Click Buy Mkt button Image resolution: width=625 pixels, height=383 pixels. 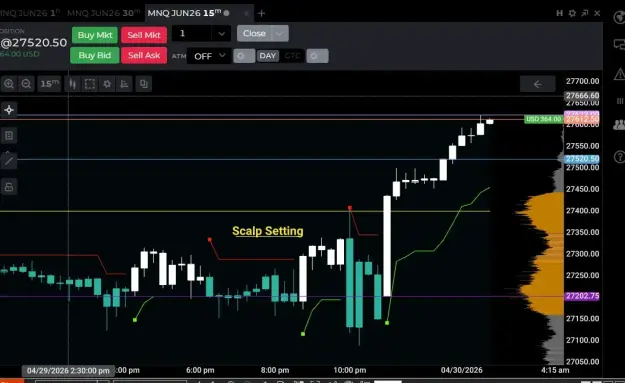pos(95,35)
